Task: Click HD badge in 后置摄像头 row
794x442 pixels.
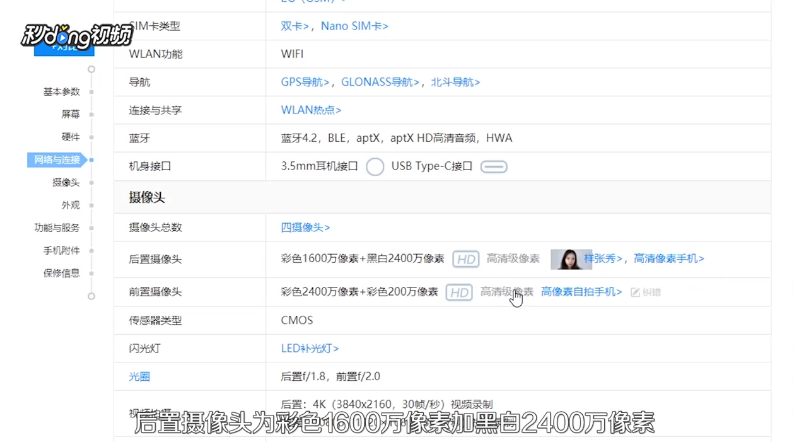Action: pyautogui.click(x=466, y=260)
